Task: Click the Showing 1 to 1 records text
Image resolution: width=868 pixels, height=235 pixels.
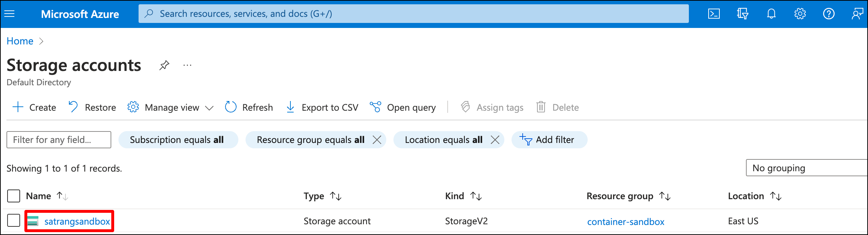Action: point(64,168)
